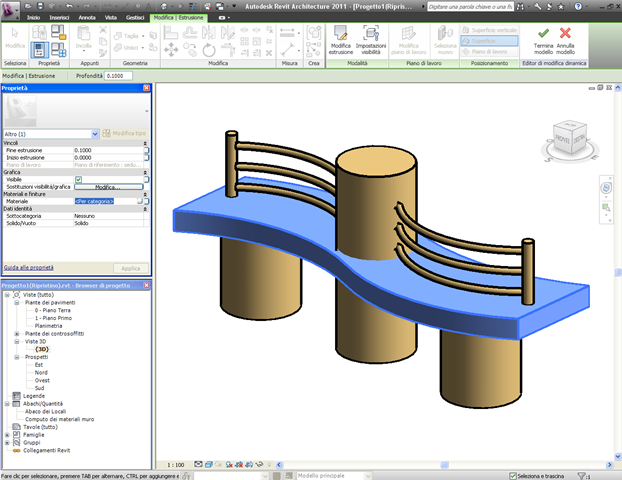The width and height of the screenshot is (622, 480).
Task: Open the Inserisci ribbon tab
Action: [x=60, y=18]
